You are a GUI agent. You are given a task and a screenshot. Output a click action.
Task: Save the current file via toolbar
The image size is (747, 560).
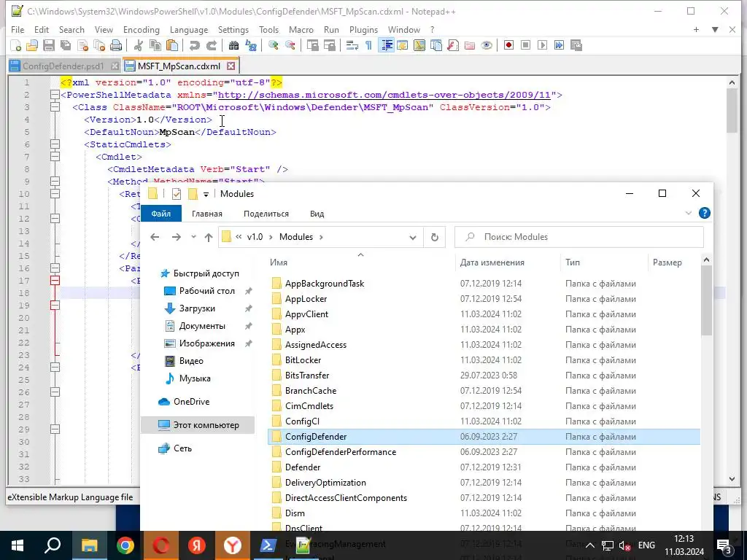49,45
